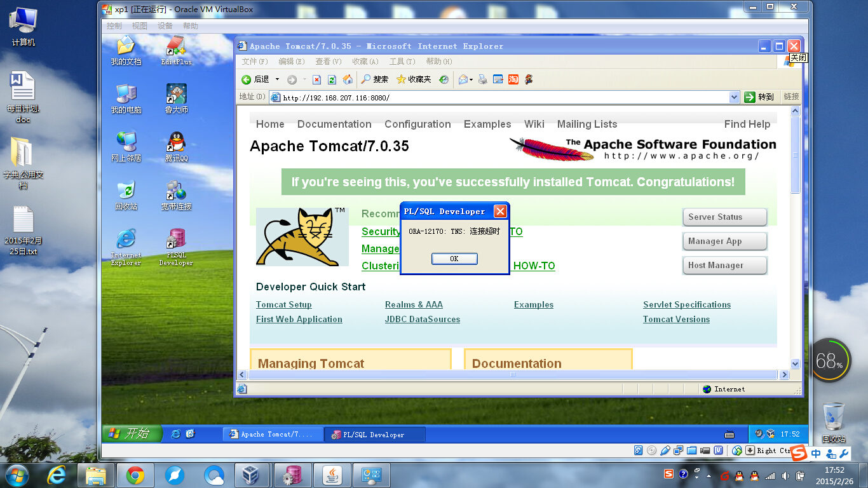
Task: Click the 转到 (Go) button
Action: (760, 97)
